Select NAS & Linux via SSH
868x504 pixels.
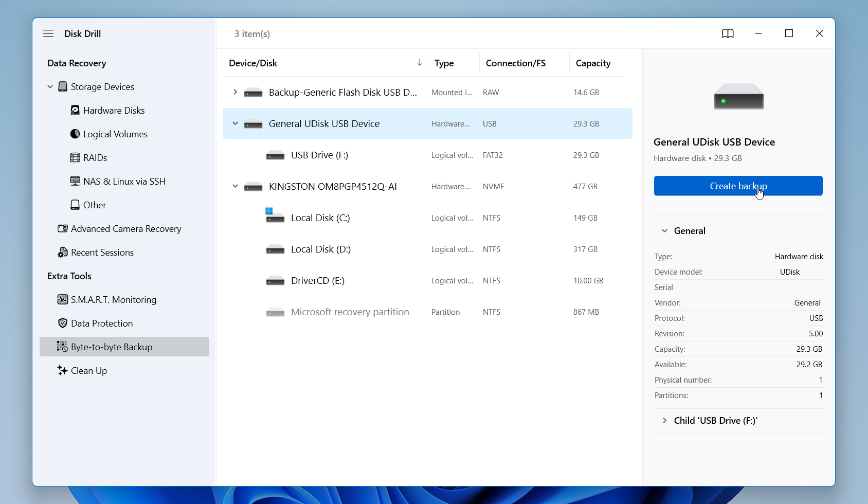point(75,181)
